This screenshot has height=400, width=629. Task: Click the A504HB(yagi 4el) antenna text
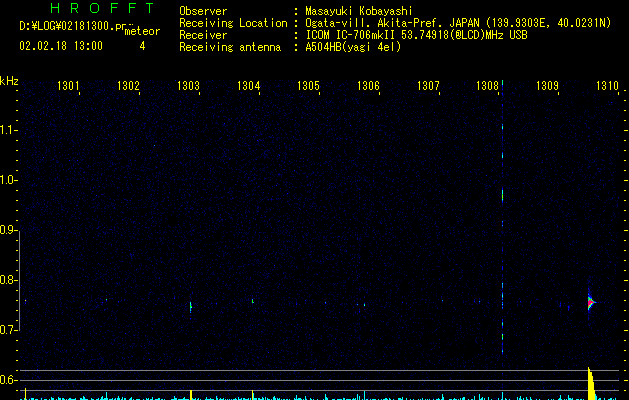[x=353, y=47]
